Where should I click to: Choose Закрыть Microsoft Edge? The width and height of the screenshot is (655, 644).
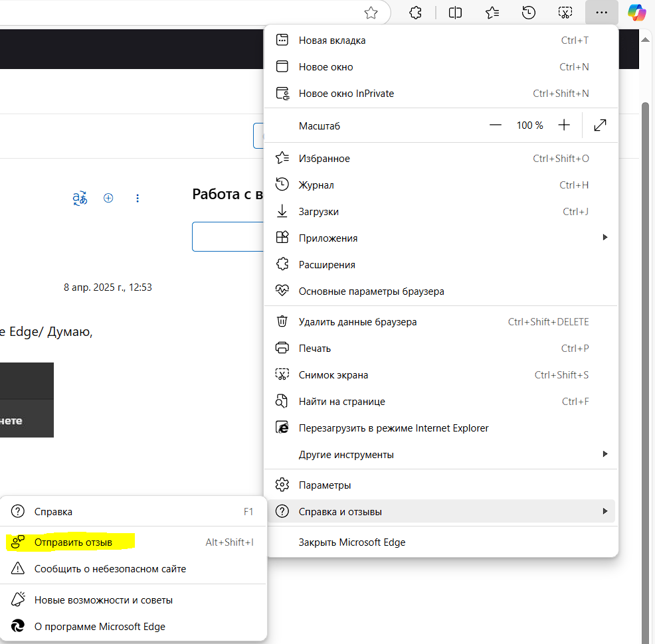[440, 542]
